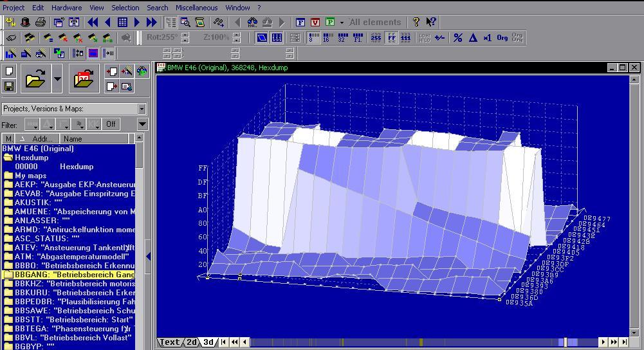This screenshot has width=644, height=350.
Task: Click the printer icon in the toolbar
Action: pos(41,22)
